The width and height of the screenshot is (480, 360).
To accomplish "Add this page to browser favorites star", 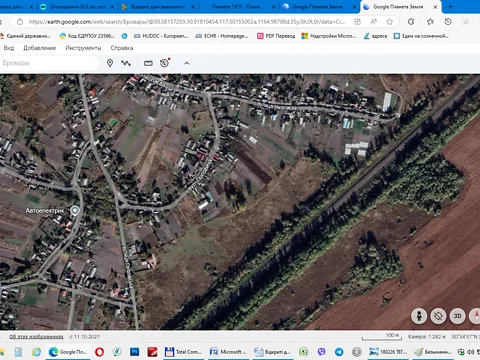I will tap(389, 22).
